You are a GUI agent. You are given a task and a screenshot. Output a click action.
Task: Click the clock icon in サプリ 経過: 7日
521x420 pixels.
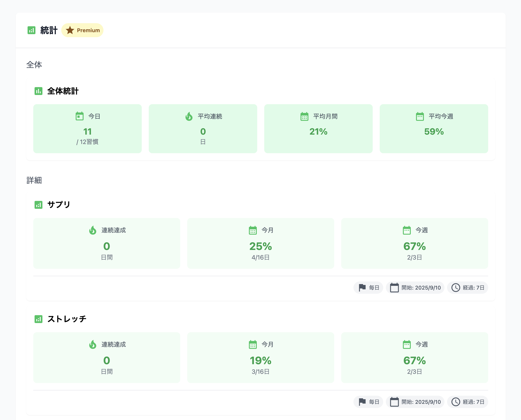coord(456,288)
